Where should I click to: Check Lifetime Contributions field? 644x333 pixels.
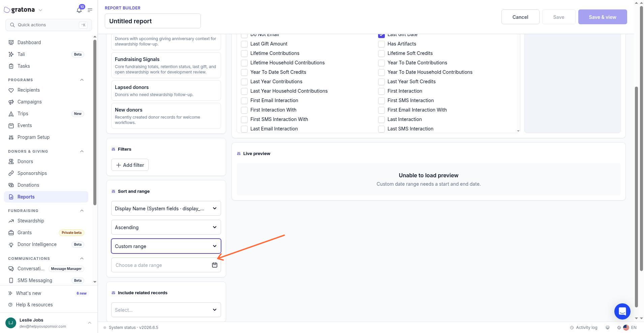pyautogui.click(x=244, y=53)
